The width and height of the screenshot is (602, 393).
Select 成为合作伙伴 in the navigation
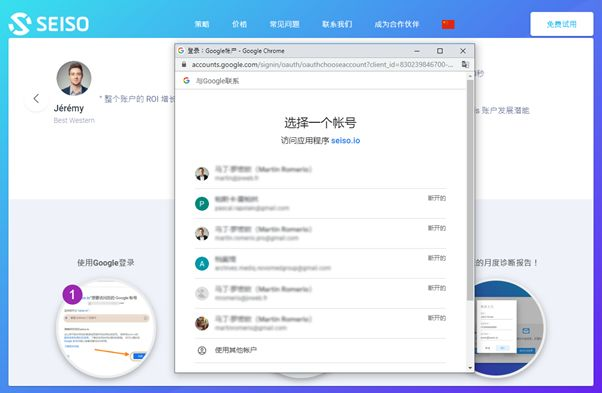coord(397,24)
